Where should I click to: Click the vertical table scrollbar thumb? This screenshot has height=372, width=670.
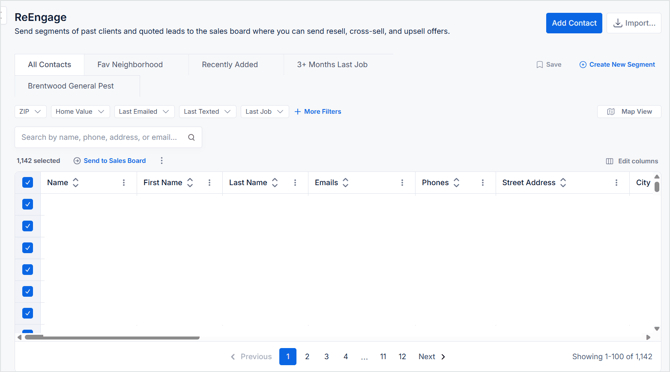(657, 187)
